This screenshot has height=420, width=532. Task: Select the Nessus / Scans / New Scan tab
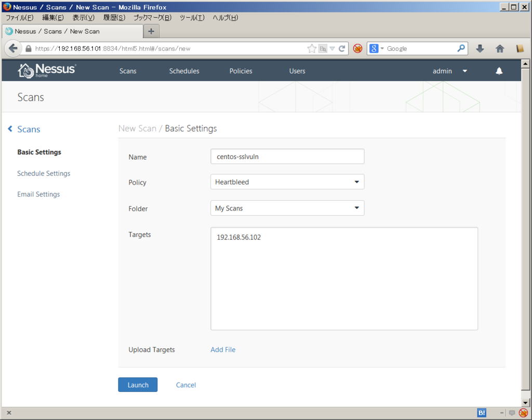click(73, 31)
